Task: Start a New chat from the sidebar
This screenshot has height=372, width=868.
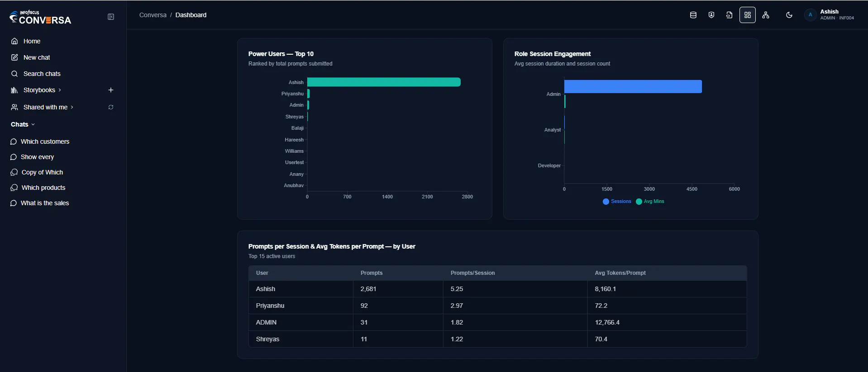Action: point(37,57)
